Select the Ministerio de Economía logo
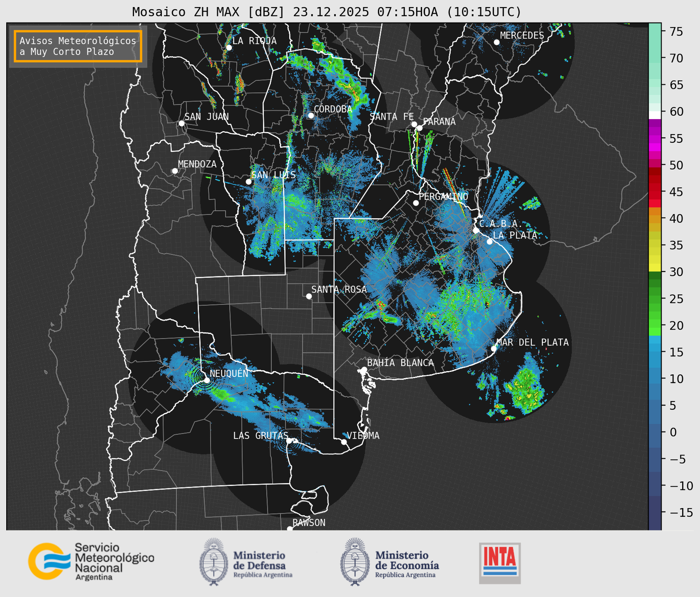Image resolution: width=700 pixels, height=597 pixels. coord(390,562)
